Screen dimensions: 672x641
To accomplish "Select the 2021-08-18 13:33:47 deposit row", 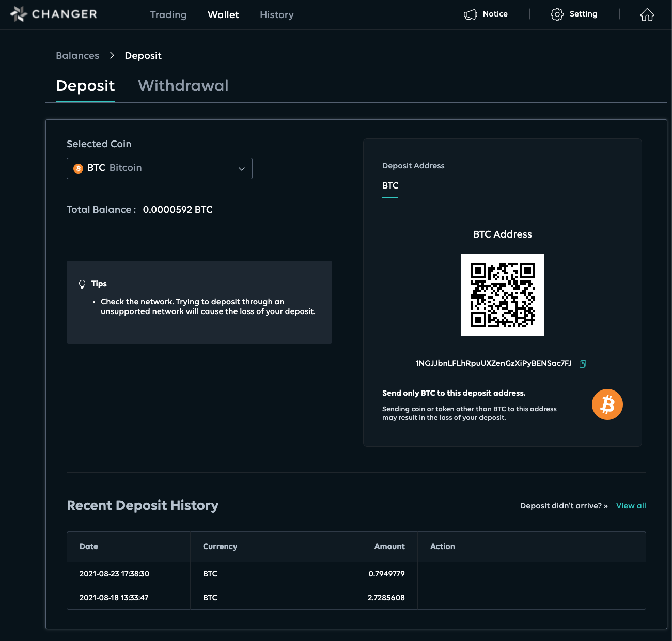I will pos(356,598).
